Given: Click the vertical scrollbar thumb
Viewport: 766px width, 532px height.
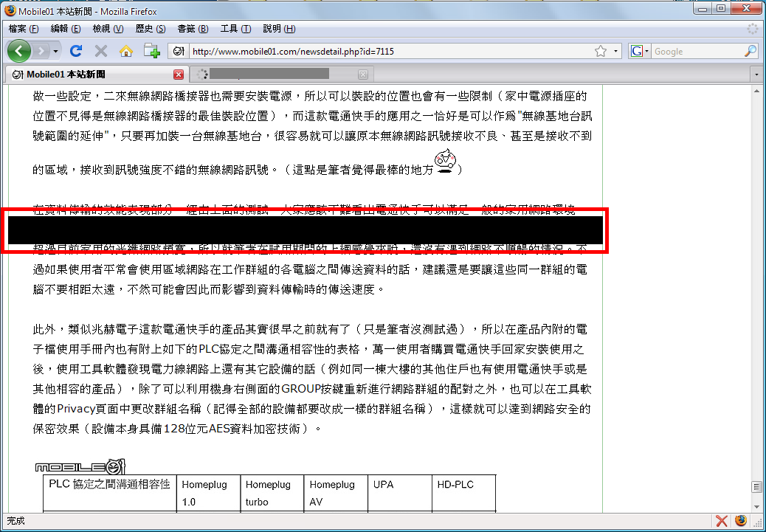Looking at the screenshot, I should pos(756,486).
